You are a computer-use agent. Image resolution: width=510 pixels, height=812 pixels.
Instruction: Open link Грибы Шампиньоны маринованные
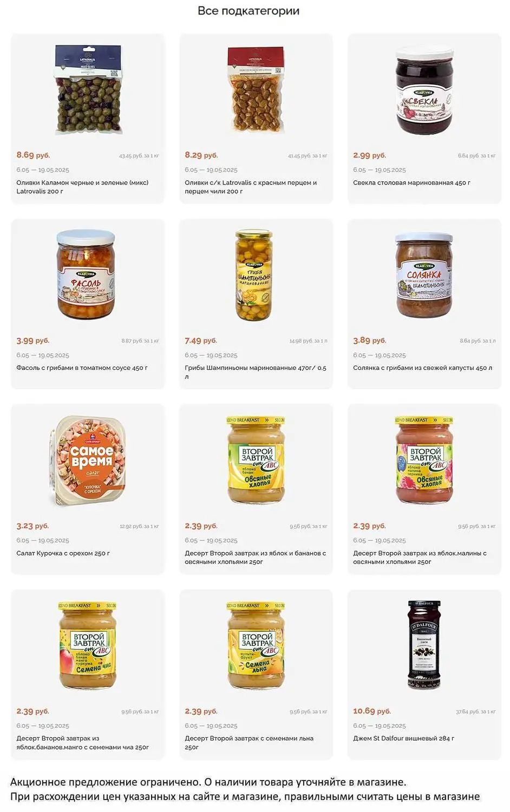tap(255, 368)
